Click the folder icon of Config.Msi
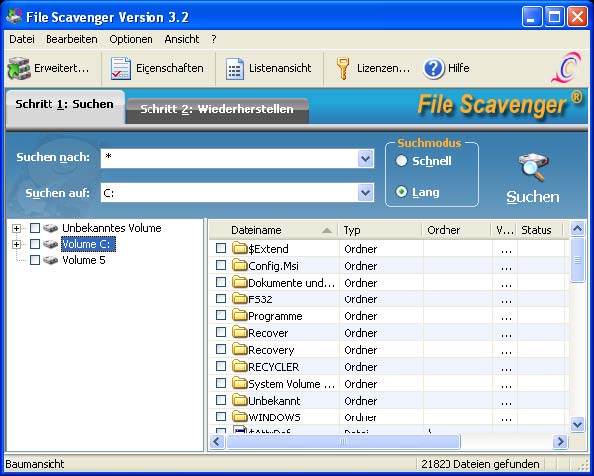This screenshot has width=594, height=476. [239, 265]
